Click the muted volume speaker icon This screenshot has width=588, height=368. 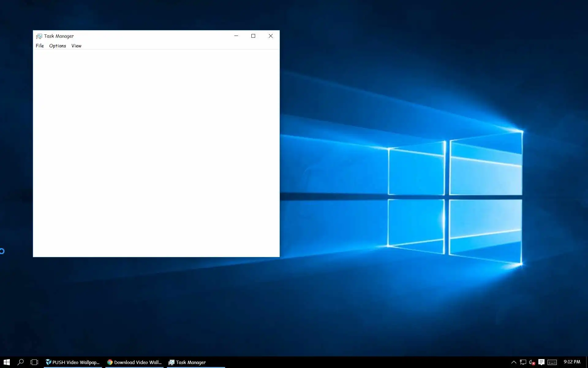(532, 362)
